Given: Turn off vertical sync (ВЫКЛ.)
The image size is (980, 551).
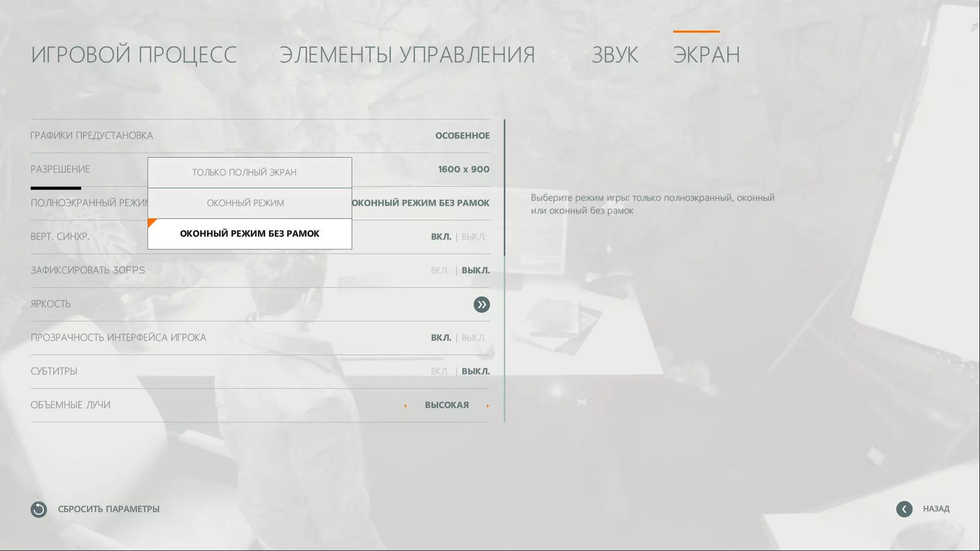Looking at the screenshot, I should click(x=473, y=237).
